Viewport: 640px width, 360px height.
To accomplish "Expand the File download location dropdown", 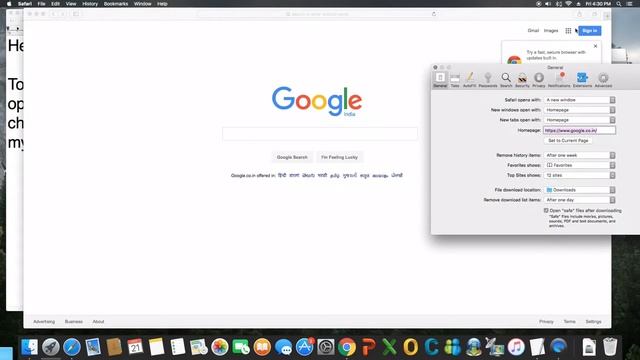I will tap(580, 190).
